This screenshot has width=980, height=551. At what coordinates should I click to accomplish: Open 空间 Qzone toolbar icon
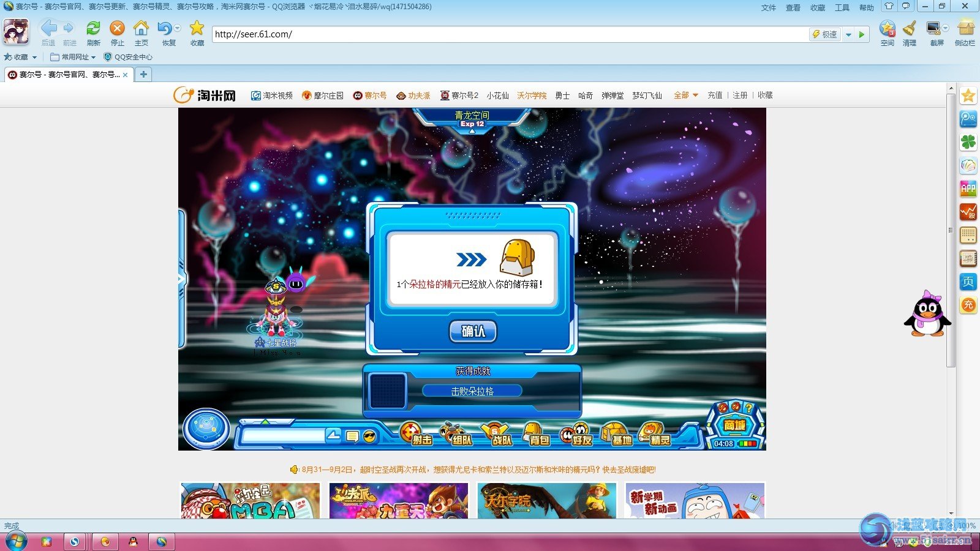(x=887, y=33)
